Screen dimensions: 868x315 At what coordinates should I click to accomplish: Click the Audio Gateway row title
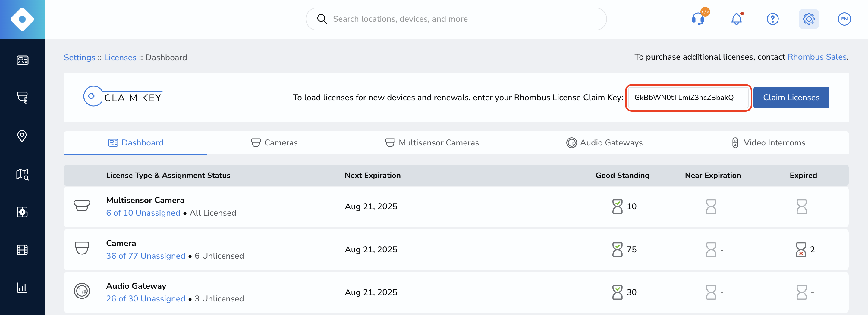coord(136,286)
